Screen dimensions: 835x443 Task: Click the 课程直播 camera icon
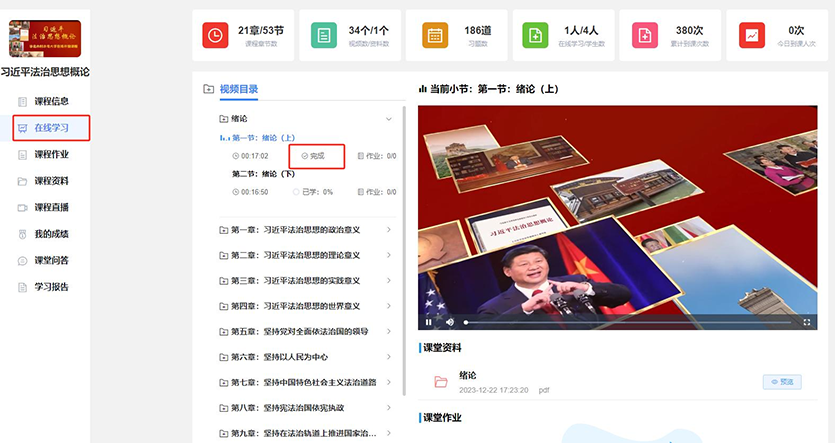tap(22, 208)
